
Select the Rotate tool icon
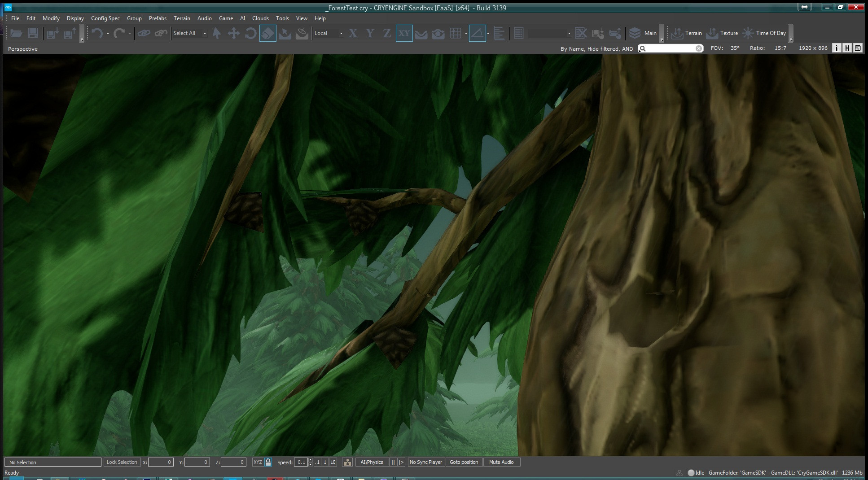pyautogui.click(x=250, y=33)
